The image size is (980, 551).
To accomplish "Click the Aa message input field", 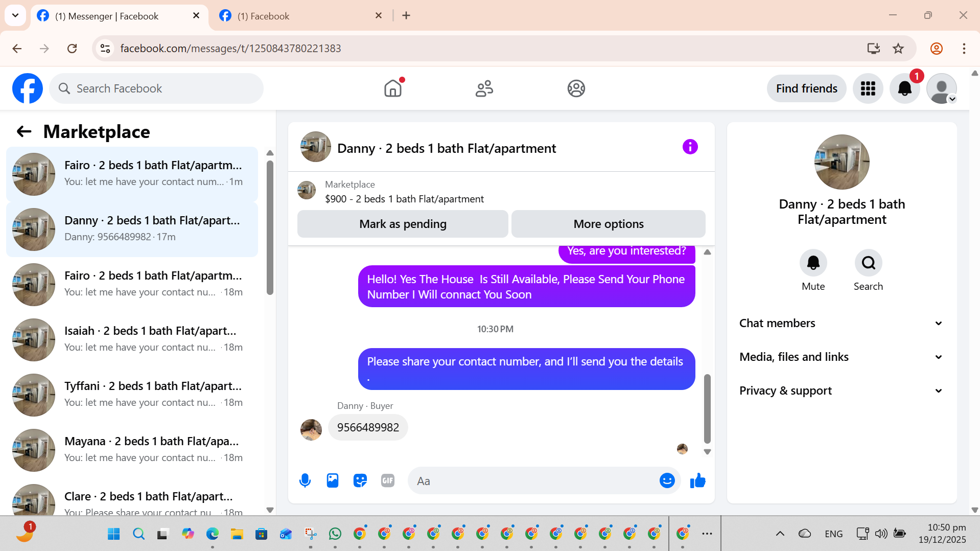I will tap(534, 480).
